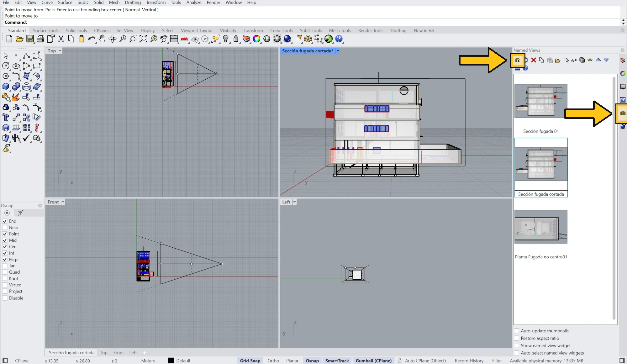Image resolution: width=627 pixels, height=364 pixels.
Task: Toggle Grid Snap in status bar
Action: tap(250, 361)
